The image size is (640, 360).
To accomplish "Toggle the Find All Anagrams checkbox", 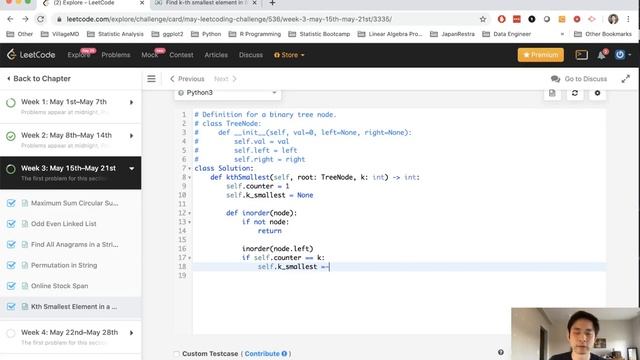I will 11,244.
